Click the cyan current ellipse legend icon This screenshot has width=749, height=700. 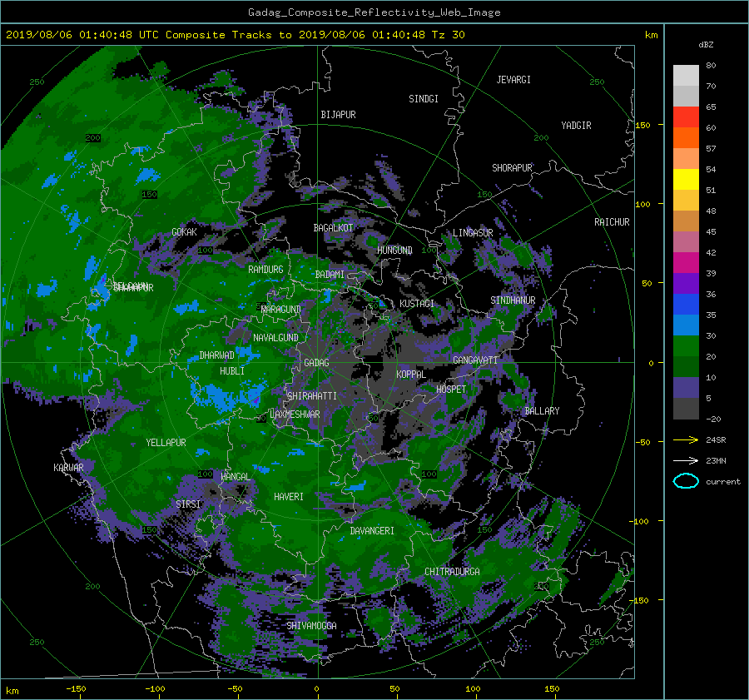pyautogui.click(x=686, y=481)
